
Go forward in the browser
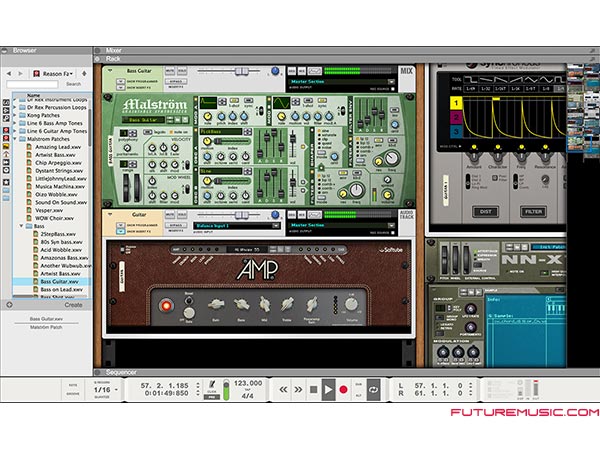click(20, 73)
